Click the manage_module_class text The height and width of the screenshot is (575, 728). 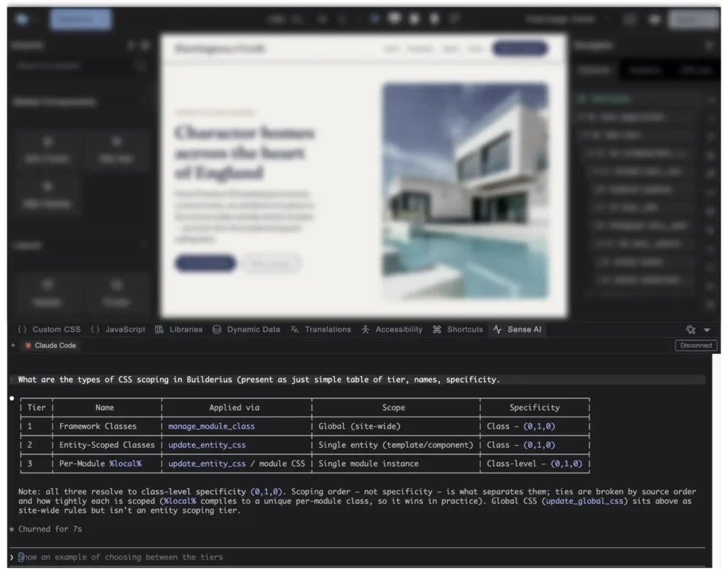click(x=211, y=426)
